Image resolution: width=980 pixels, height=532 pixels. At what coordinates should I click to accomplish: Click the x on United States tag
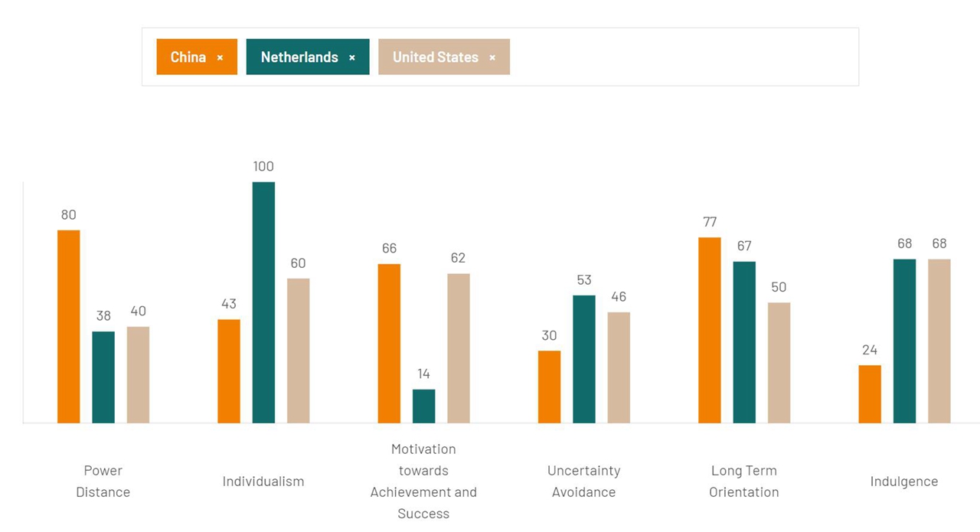[492, 57]
